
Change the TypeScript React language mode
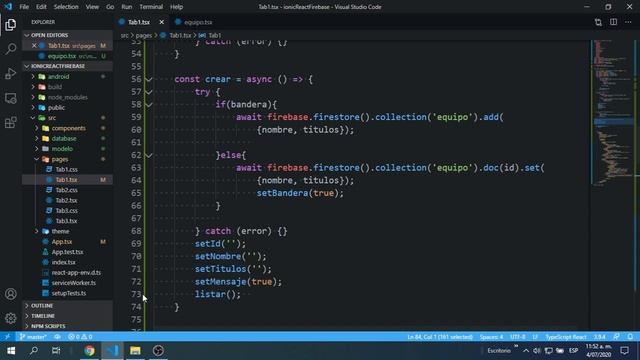pyautogui.click(x=565, y=337)
